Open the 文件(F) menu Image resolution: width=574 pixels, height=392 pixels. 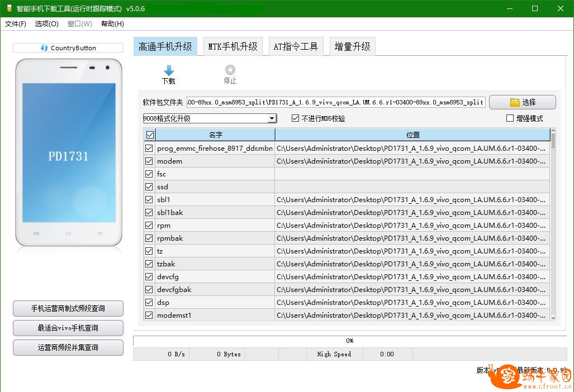pyautogui.click(x=16, y=24)
